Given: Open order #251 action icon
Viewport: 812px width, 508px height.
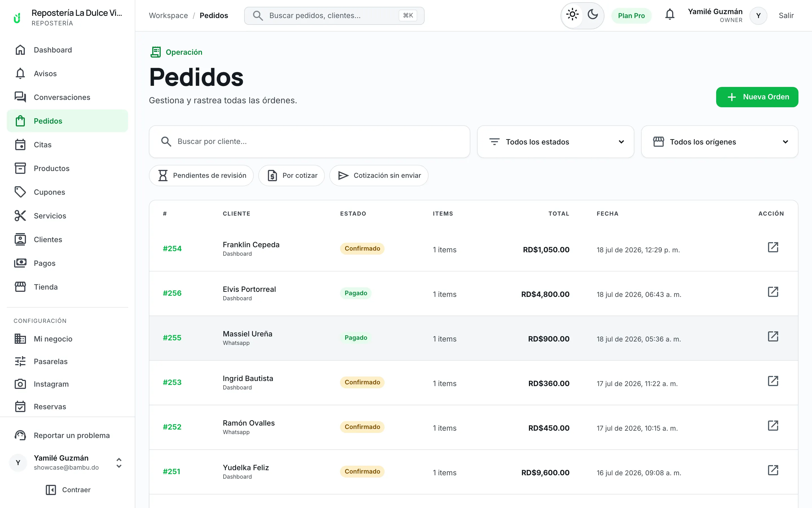Looking at the screenshot, I should point(773,470).
